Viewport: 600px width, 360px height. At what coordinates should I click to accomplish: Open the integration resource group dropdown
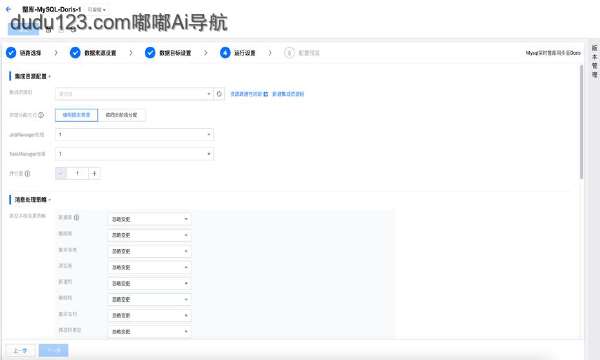point(134,94)
